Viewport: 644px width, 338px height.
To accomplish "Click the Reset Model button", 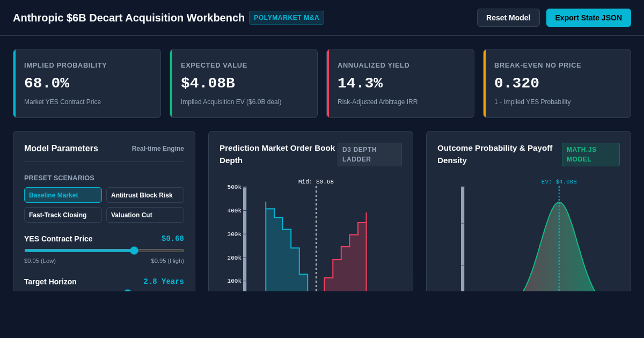I will [x=508, y=18].
